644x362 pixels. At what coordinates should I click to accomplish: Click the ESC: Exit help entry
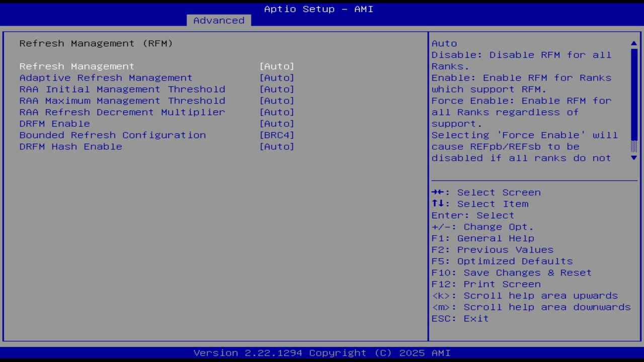[459, 318]
